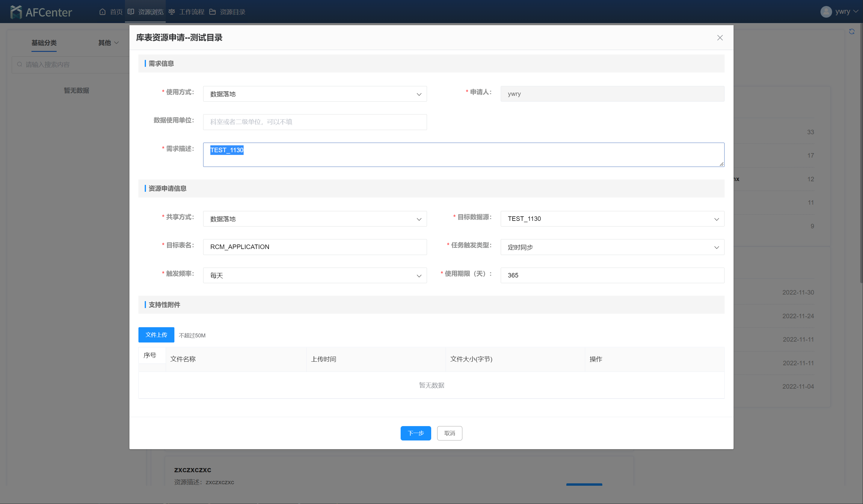Click the 2022-11-30 date in background list
The width and height of the screenshot is (863, 504).
(798, 292)
